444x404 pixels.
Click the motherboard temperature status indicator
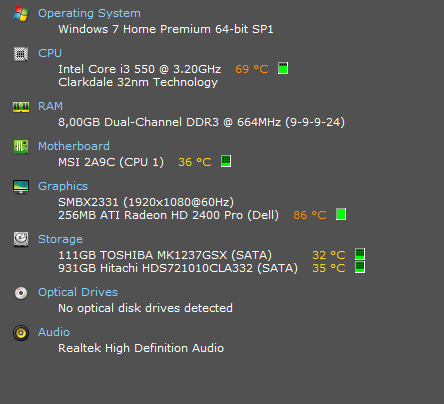226,161
